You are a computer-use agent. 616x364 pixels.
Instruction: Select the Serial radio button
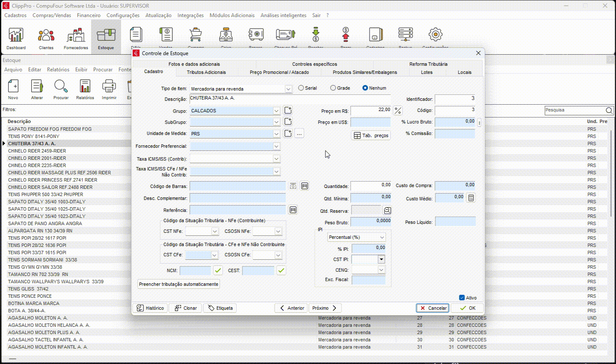click(x=301, y=88)
